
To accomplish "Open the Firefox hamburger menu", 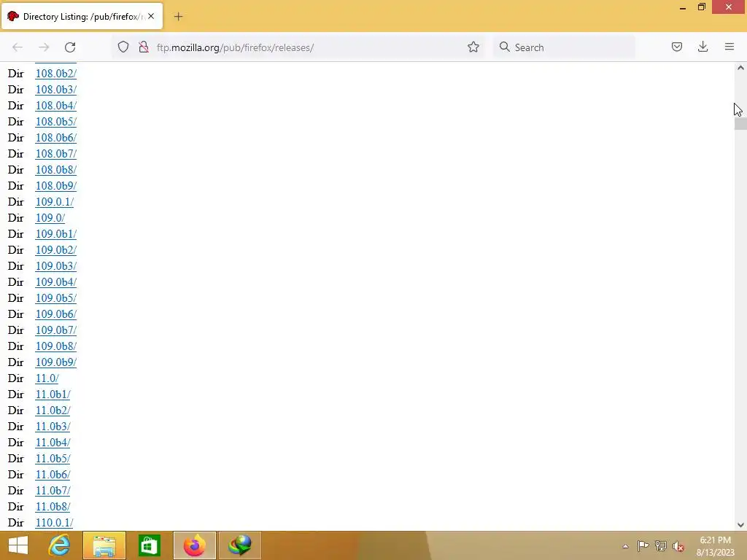I will [x=729, y=47].
